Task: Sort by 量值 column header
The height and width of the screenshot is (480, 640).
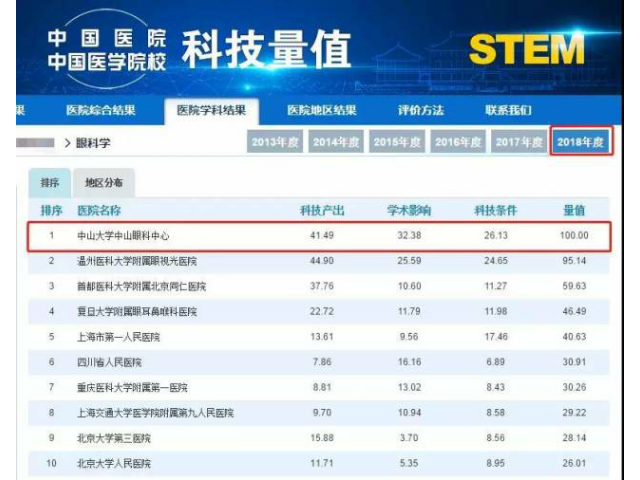Action: [574, 211]
